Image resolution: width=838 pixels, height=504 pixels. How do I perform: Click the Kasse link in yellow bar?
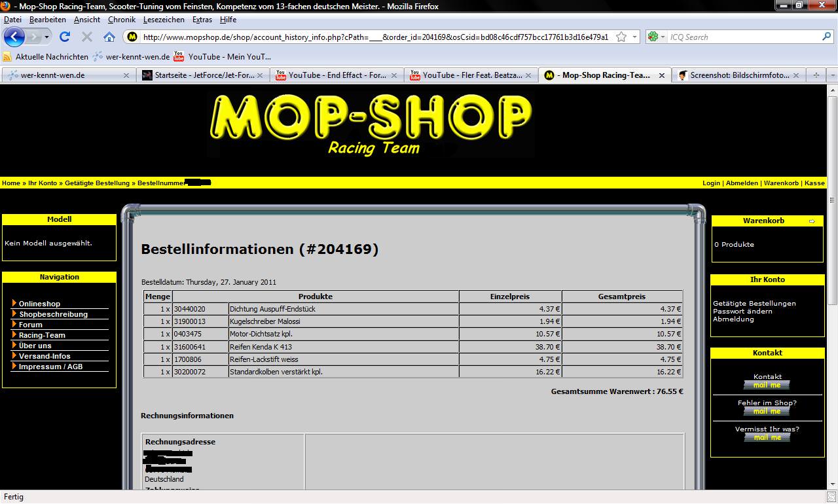coord(814,183)
